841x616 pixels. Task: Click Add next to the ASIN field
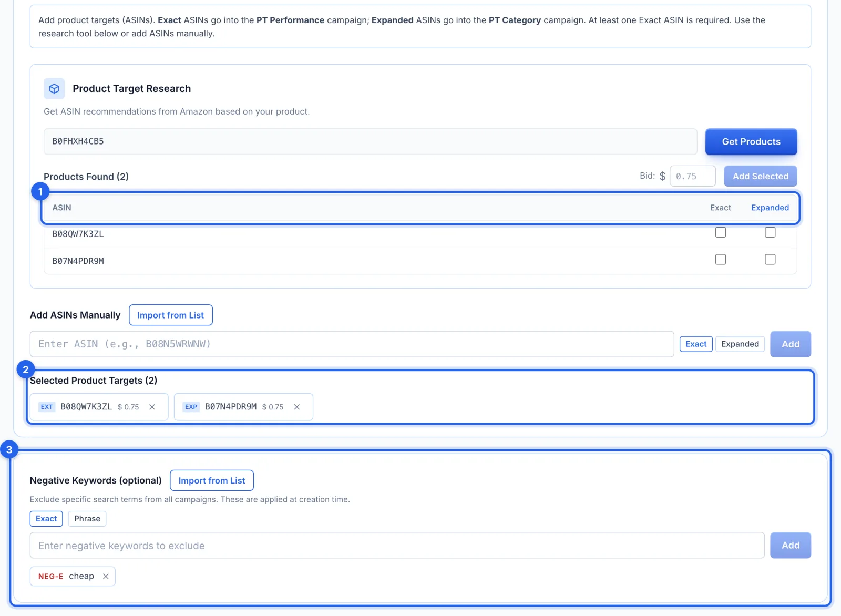pos(791,344)
